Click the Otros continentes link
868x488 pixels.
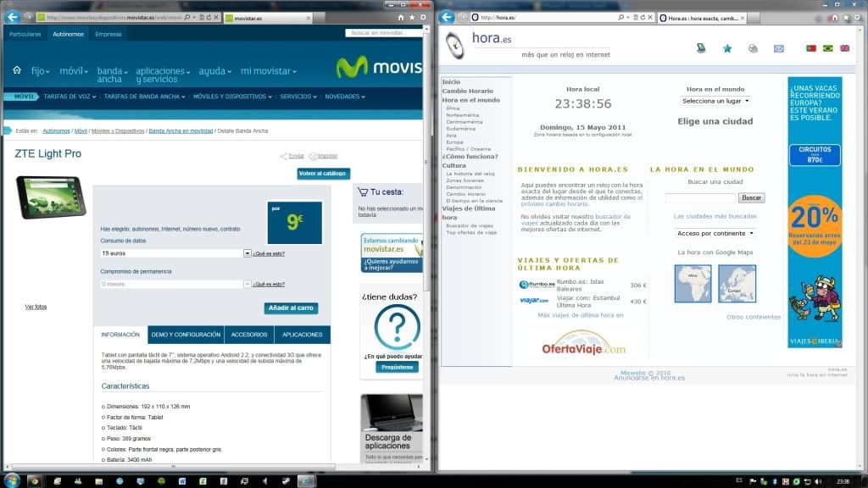click(754, 317)
